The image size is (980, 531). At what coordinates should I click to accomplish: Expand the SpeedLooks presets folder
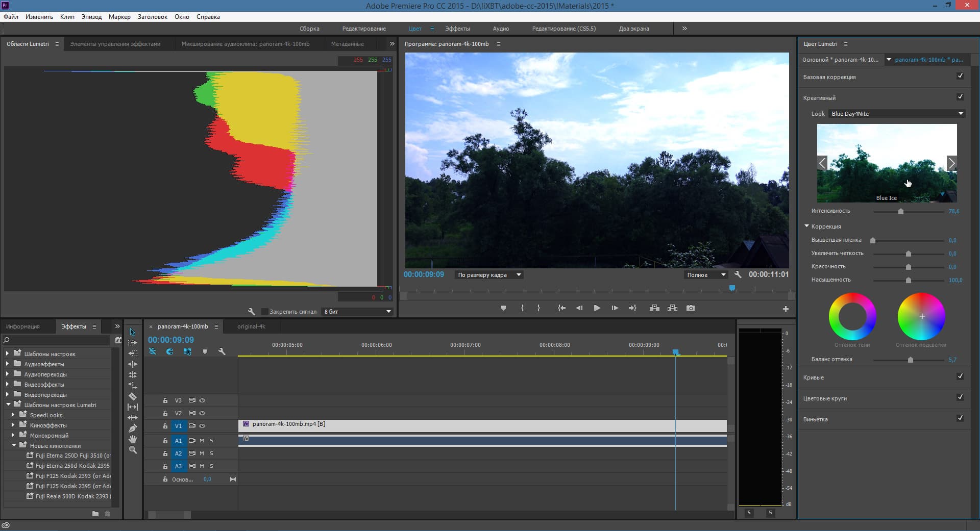pyautogui.click(x=13, y=415)
